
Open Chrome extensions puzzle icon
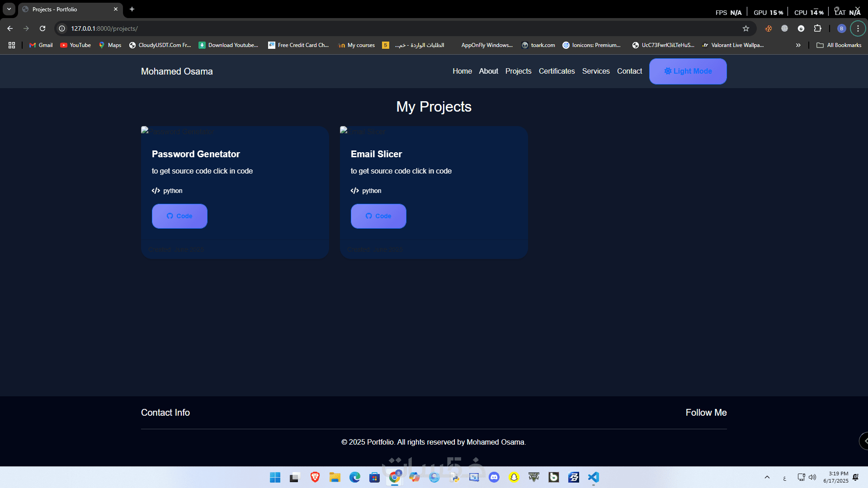(x=817, y=28)
